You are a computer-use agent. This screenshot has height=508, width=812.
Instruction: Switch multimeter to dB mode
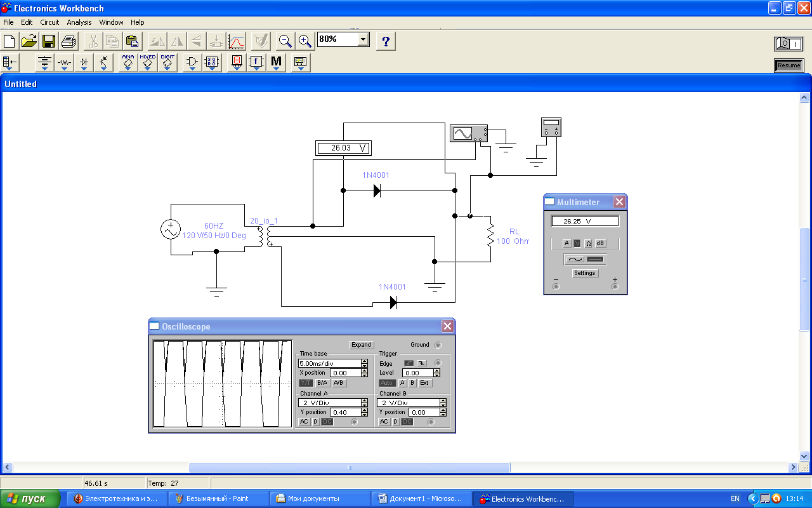coord(599,243)
